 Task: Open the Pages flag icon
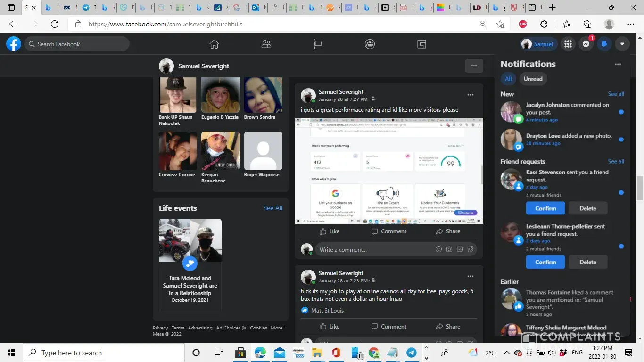tap(318, 44)
